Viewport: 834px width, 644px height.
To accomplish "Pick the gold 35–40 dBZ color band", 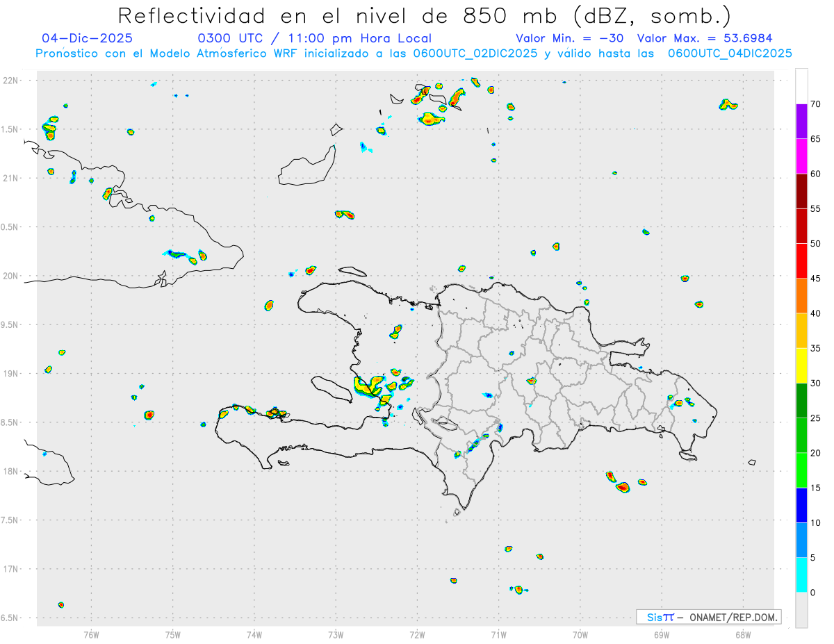I will 801,331.
